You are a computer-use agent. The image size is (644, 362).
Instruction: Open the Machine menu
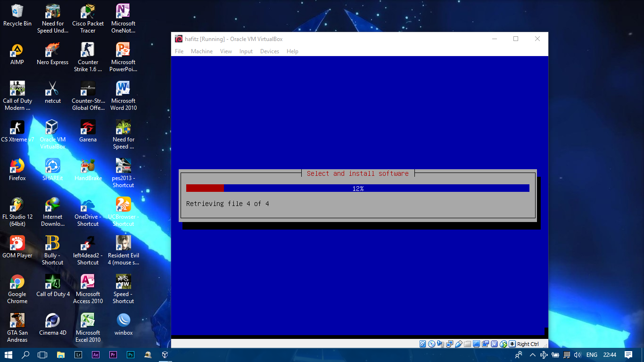point(202,51)
